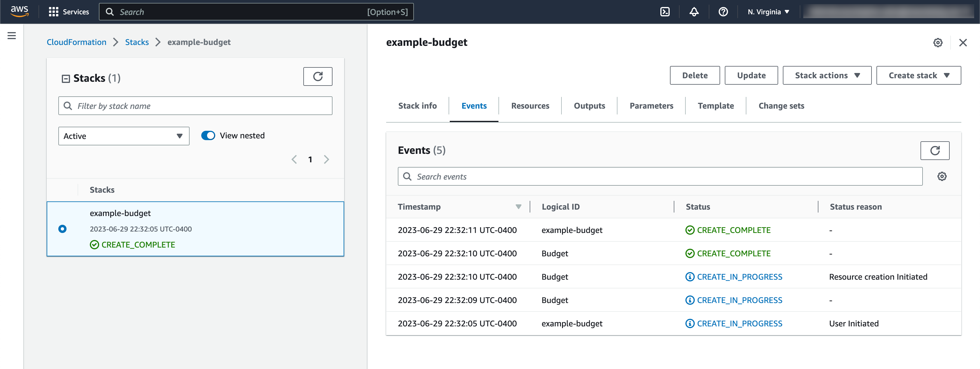Click the Delete button
This screenshot has height=369, width=980.
click(x=695, y=75)
